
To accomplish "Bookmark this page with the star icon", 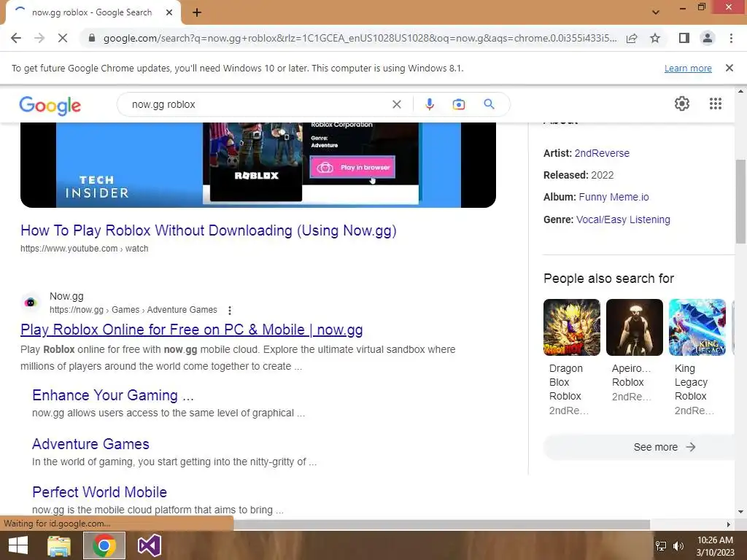I will 655,38.
